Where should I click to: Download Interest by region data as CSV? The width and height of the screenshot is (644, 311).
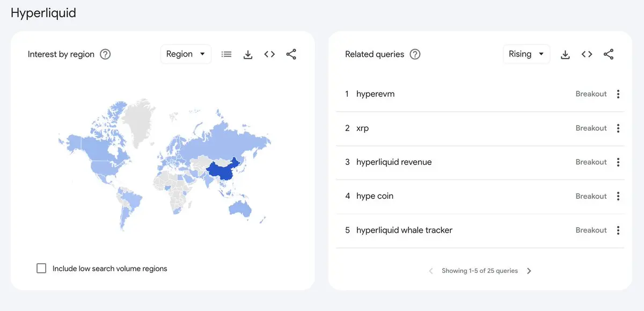[248, 54]
